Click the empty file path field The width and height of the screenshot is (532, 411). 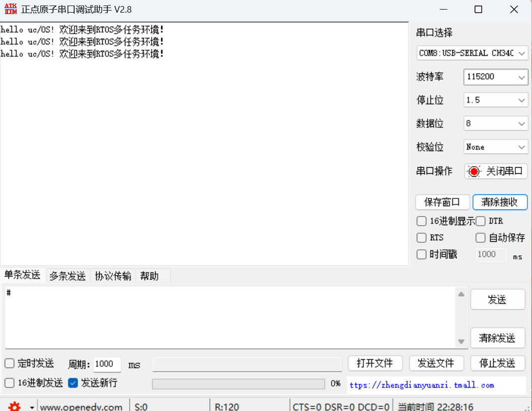point(247,365)
